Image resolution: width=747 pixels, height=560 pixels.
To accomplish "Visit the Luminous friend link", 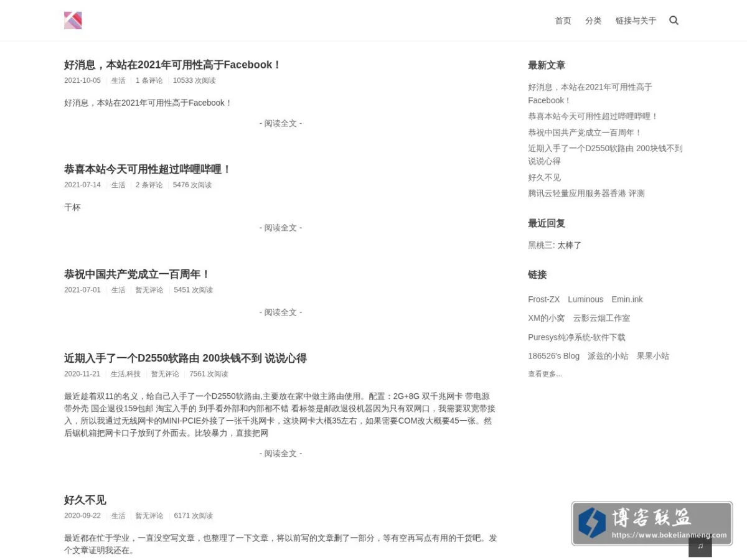I will [585, 299].
